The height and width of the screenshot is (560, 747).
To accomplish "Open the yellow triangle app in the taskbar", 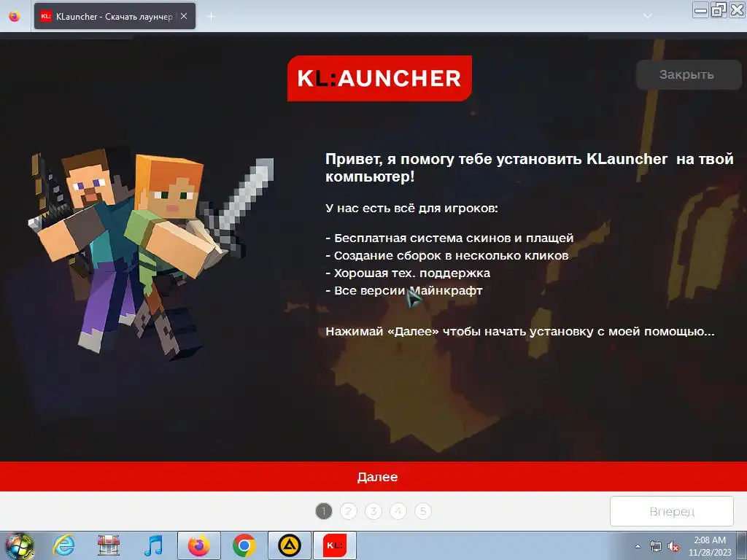I will pyautogui.click(x=289, y=545).
